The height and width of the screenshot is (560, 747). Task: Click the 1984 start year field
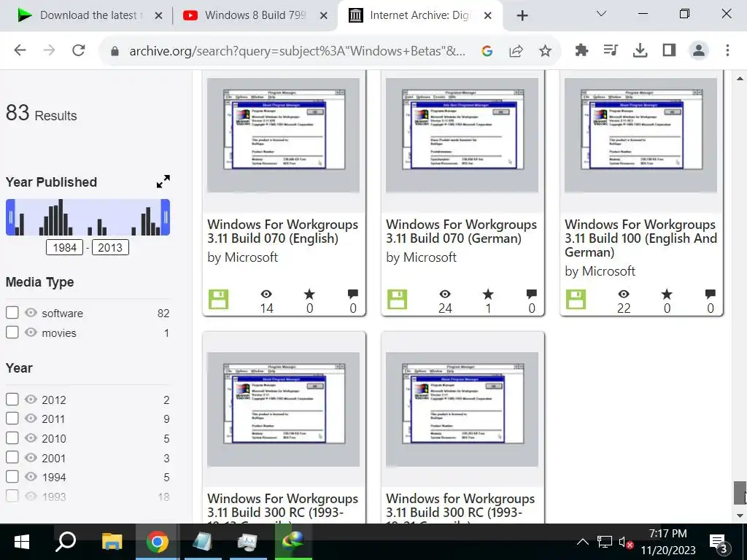point(64,248)
